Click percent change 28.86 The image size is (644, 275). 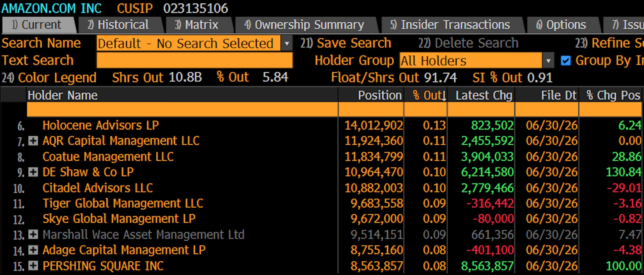(x=627, y=157)
